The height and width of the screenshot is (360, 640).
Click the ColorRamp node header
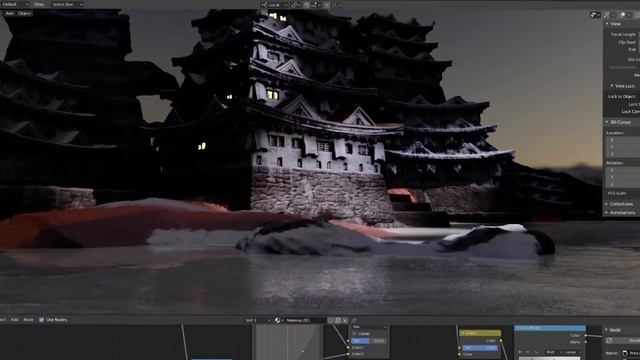click(x=550, y=328)
